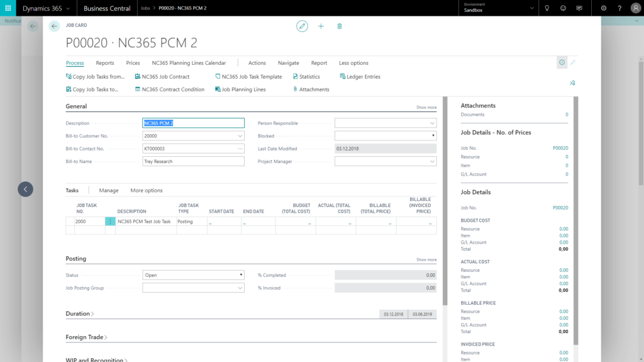Select the Process menu tab

pyautogui.click(x=75, y=63)
